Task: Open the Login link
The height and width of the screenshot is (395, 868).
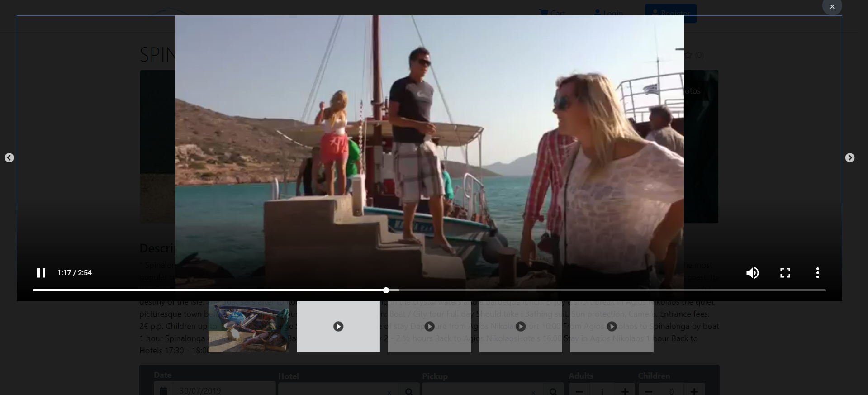Action: (608, 13)
